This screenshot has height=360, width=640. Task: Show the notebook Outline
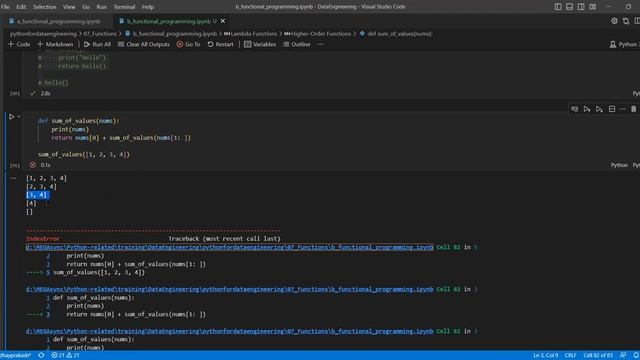tap(297, 44)
